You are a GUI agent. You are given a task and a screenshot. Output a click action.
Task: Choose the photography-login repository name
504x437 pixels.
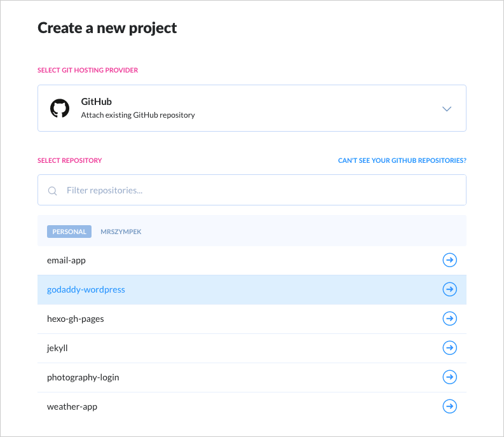83,377
